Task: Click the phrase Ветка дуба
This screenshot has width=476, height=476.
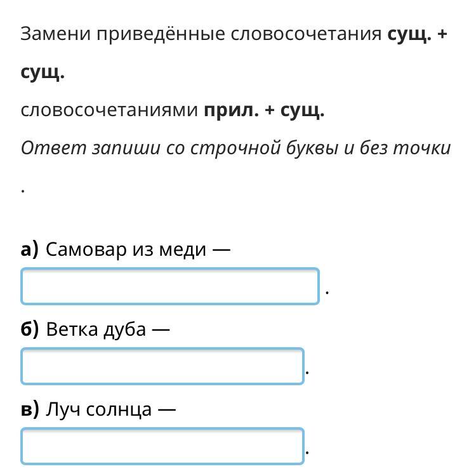Action: click(x=96, y=329)
